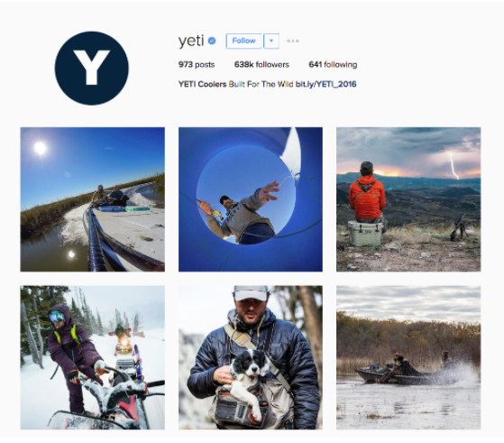This screenshot has height=443, width=504.
Task: Expand the suggested accounts dropdown arrow
Action: (271, 41)
